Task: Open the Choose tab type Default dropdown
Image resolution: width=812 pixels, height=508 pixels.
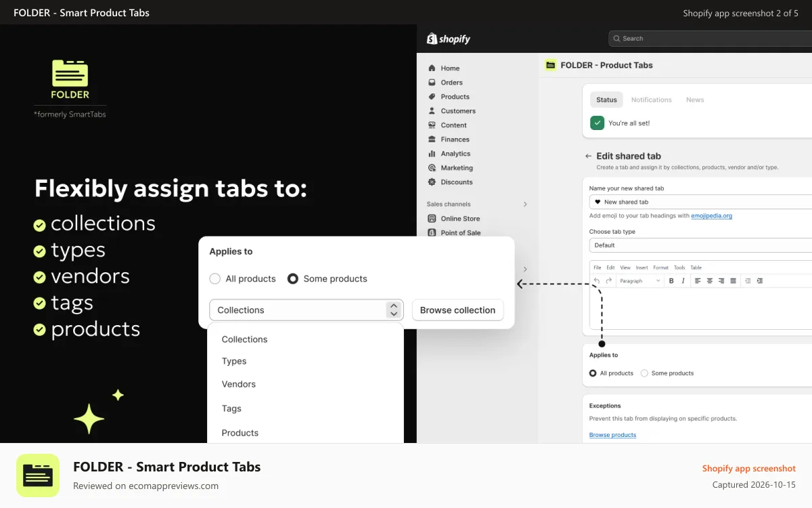Action: point(700,245)
